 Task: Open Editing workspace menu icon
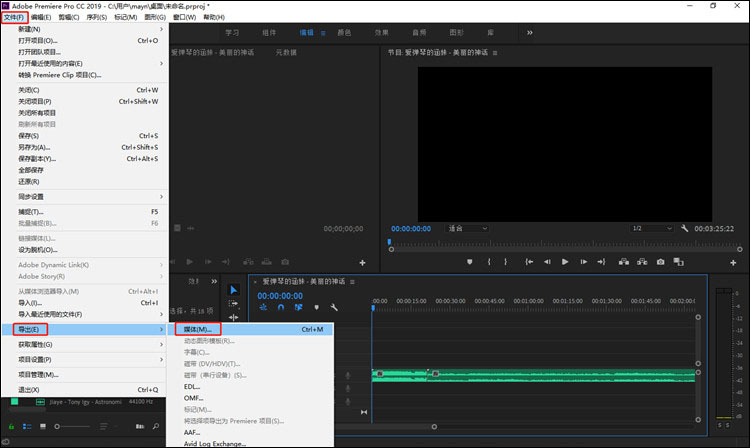pos(323,33)
